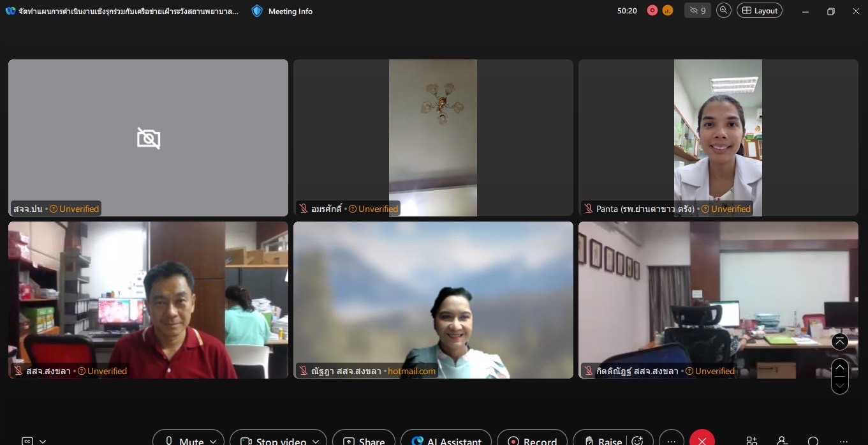This screenshot has width=868, height=445.
Task: Jump to first page of video grid
Action: [840, 342]
